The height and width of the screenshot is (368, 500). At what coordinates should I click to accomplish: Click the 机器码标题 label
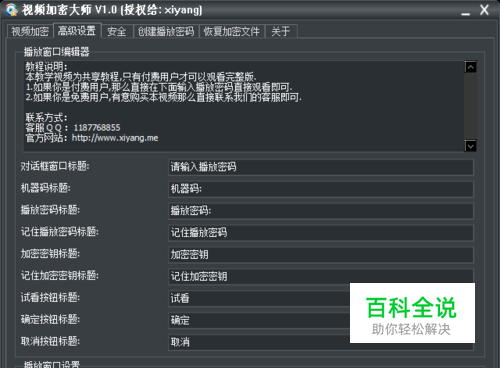[x=46, y=188]
